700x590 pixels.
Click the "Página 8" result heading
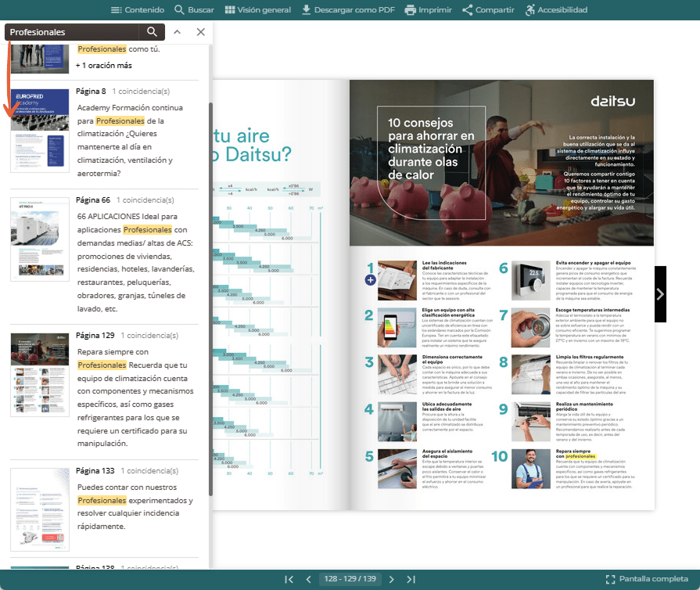91,91
